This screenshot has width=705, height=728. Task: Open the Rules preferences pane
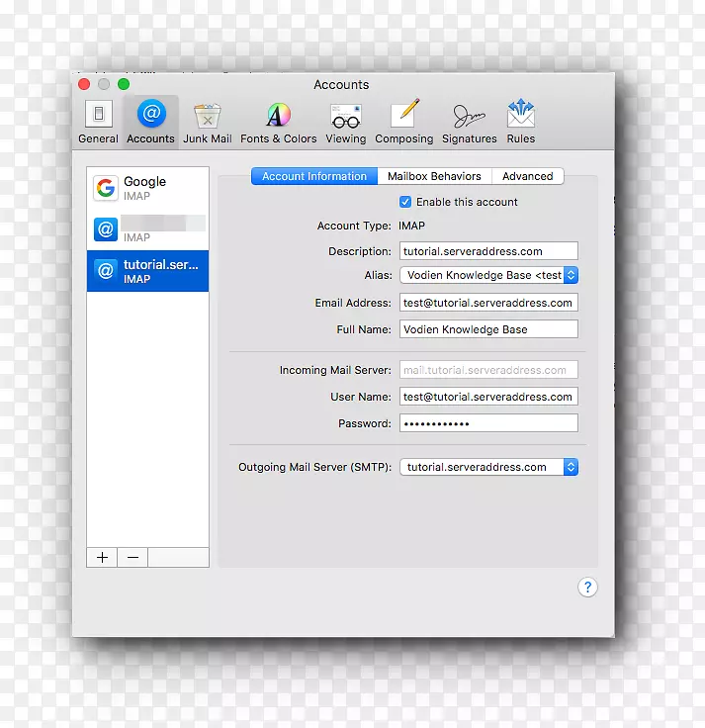coord(520,122)
